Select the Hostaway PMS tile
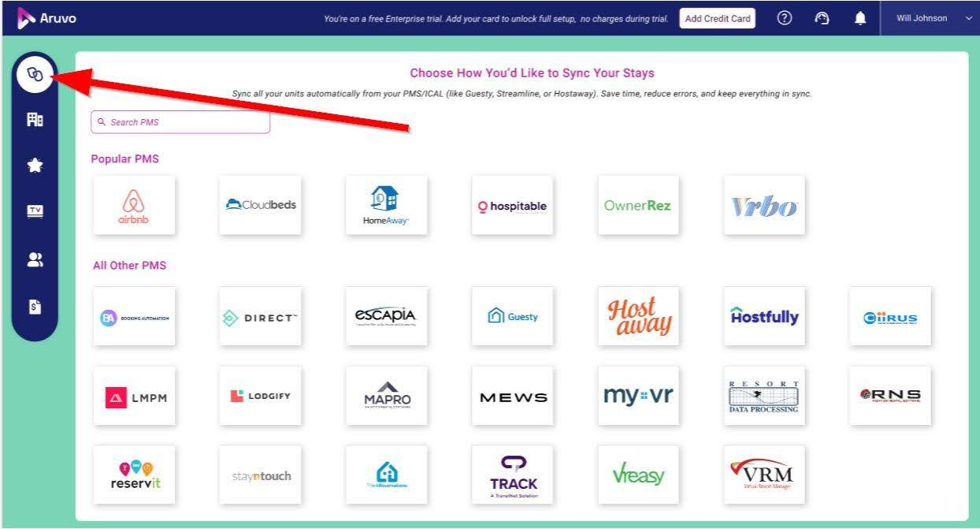 pos(638,316)
